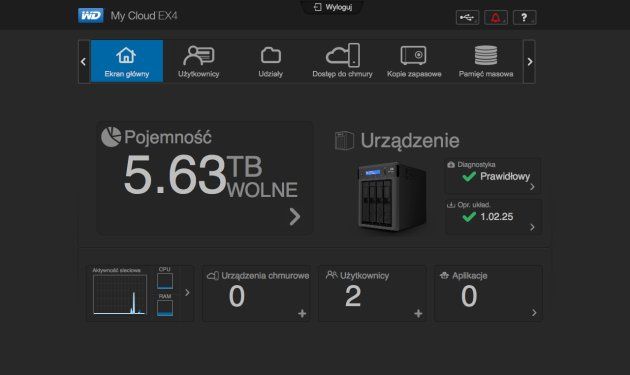Click the Pojemność pie chart icon
Screen dimensions: 630x375
(x=111, y=137)
